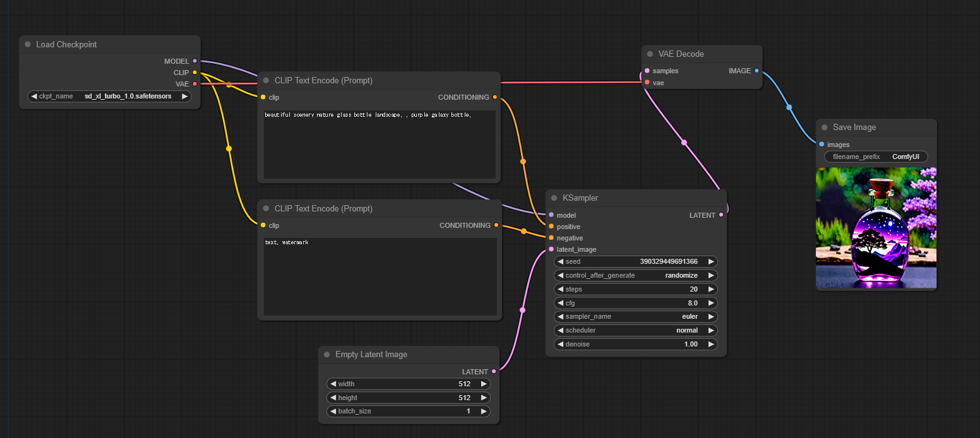Collapse the KSampler node using its title dot
Viewport: 980px width, 438px height.
(554, 198)
